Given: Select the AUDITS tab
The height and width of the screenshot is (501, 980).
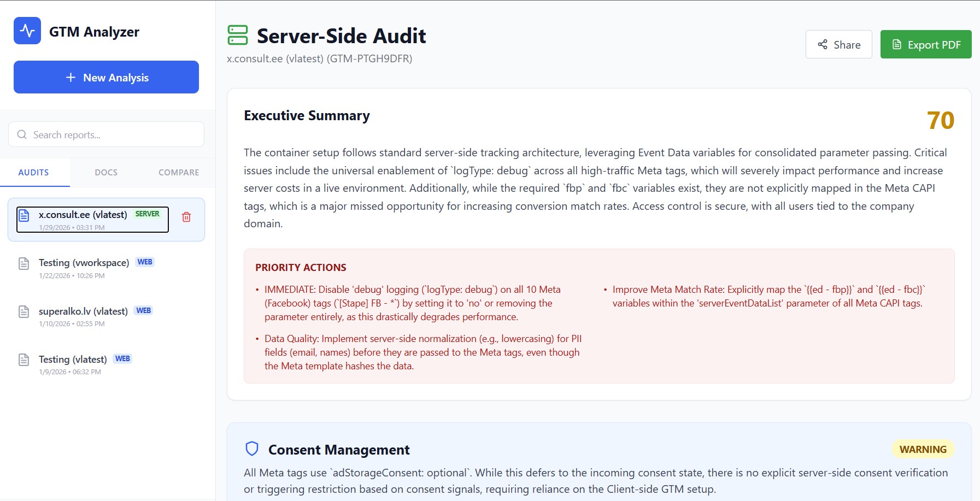Looking at the screenshot, I should 33,172.
